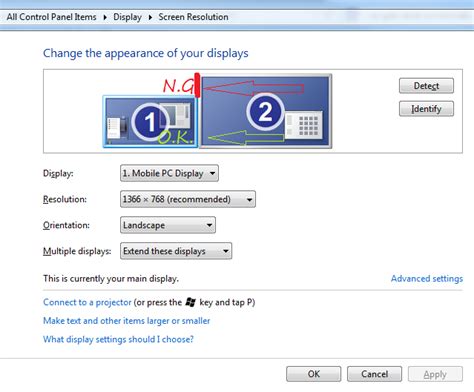Click the 'Display:' label
Viewport: 474px width, 392px height.
click(58, 173)
